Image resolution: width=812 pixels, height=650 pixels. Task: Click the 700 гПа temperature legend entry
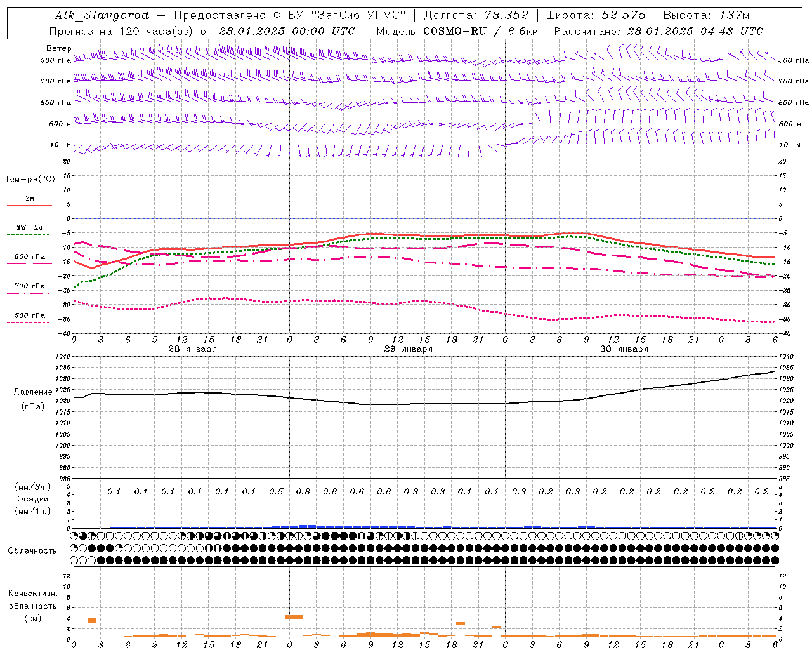point(29,286)
